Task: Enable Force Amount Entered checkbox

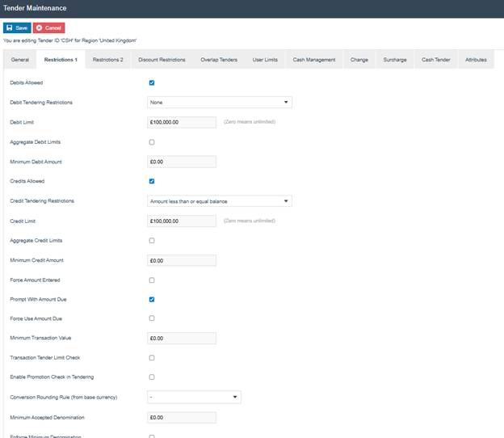Action: tap(152, 280)
